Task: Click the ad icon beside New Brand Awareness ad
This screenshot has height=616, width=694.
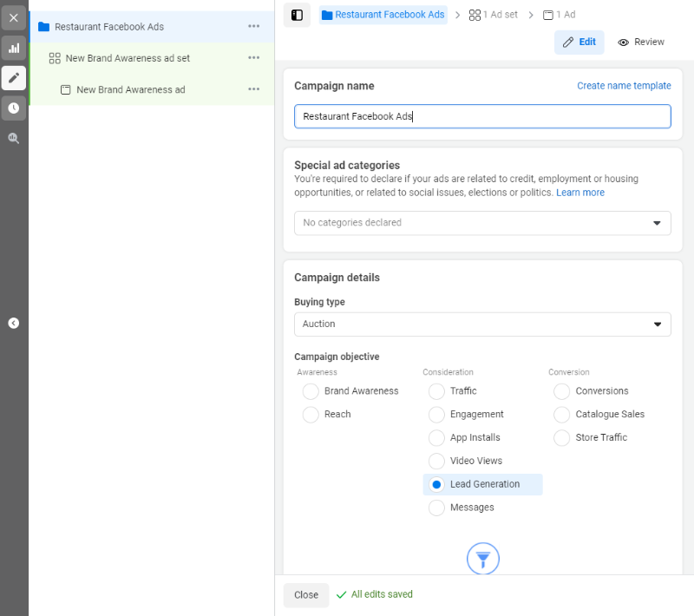Action: (66, 90)
